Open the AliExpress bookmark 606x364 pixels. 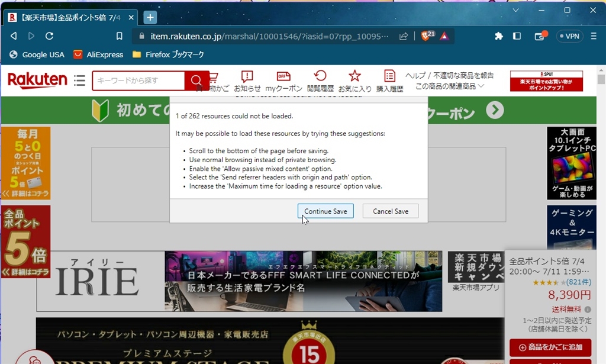(99, 54)
